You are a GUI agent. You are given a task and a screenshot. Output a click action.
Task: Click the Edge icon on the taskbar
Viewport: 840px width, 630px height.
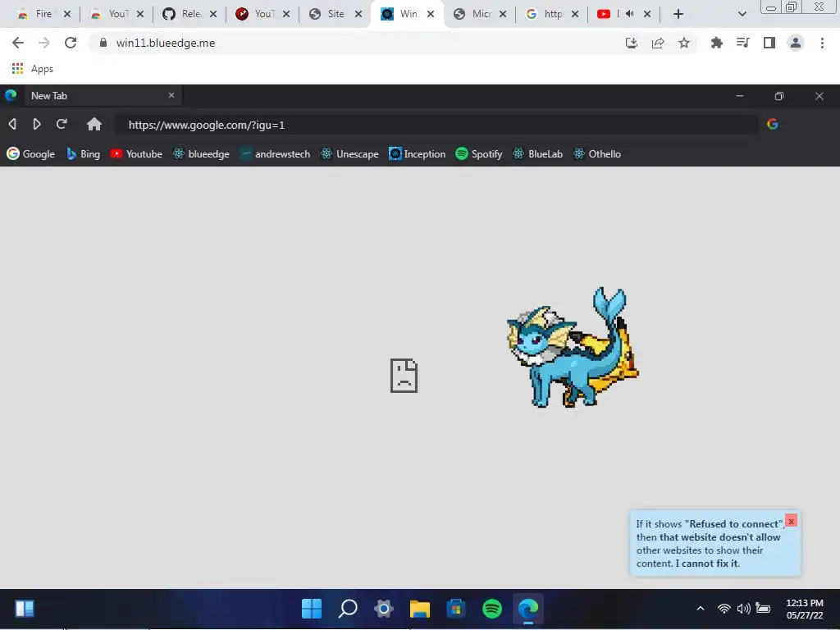coord(528,609)
